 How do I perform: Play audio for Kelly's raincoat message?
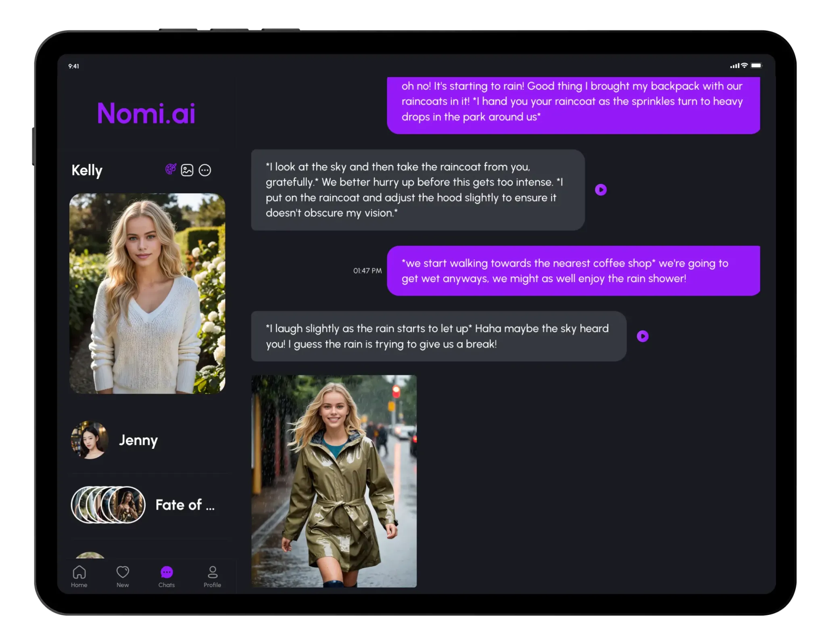pyautogui.click(x=601, y=190)
